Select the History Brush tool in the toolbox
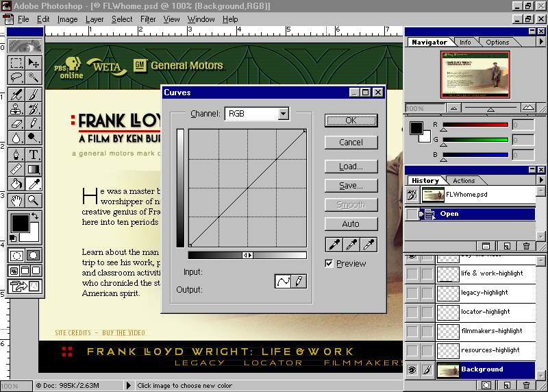548x392 pixels. 34,109
